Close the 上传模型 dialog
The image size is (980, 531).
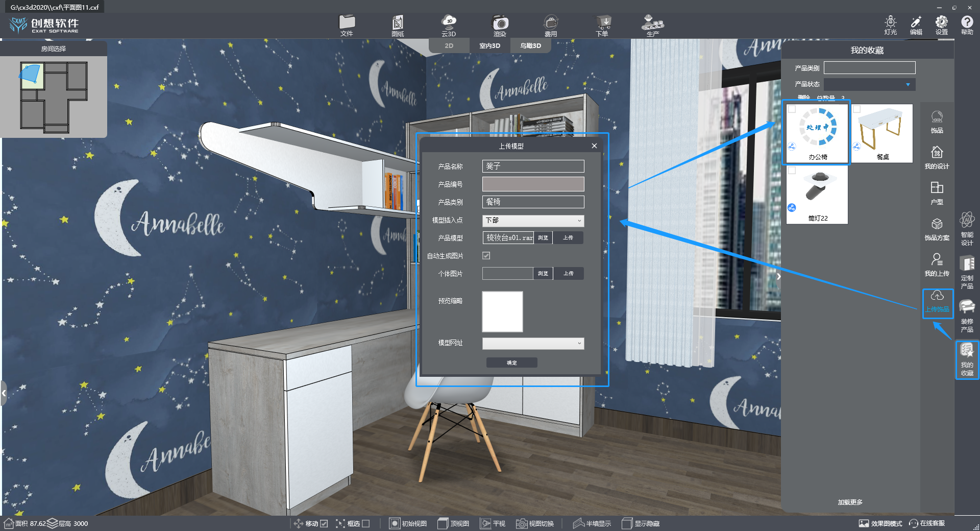click(594, 146)
